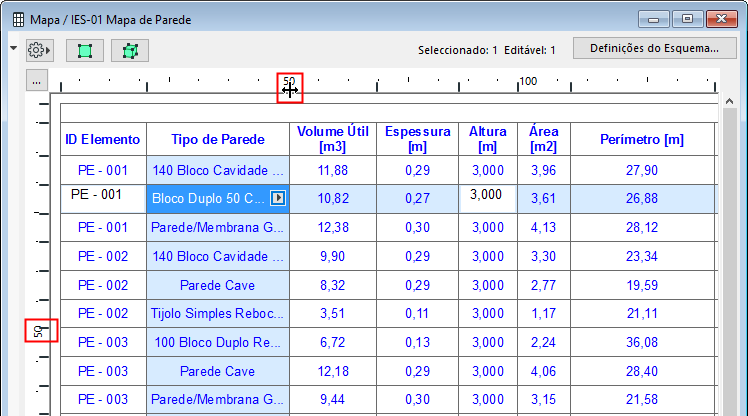
Task: Click the volume value 6,72
Action: [333, 342]
